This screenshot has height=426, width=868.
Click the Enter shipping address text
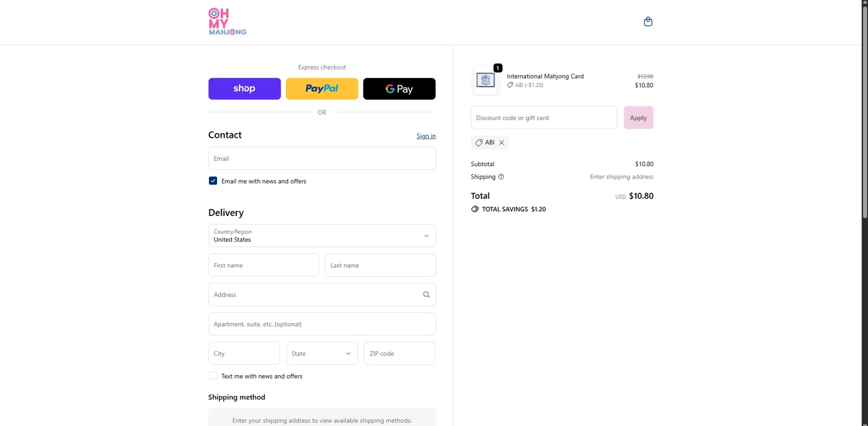621,177
